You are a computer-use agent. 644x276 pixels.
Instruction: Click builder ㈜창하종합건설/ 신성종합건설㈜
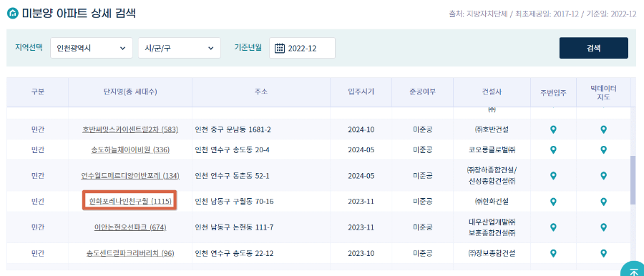[492, 175]
